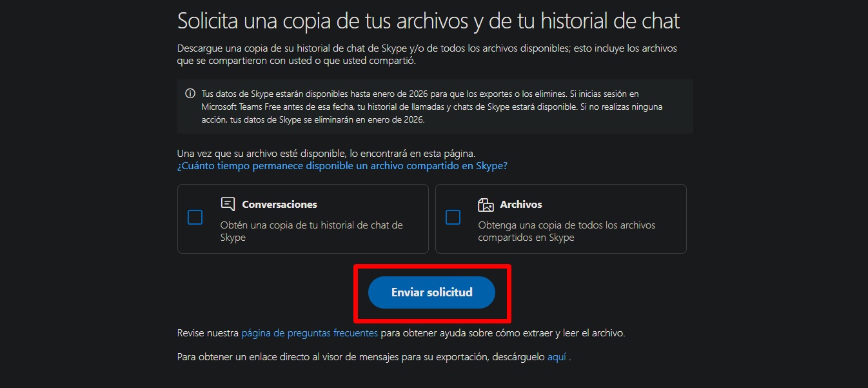Image resolution: width=868 pixels, height=388 pixels.
Task: Click the Conversaciones chat bubble icon
Action: 228,204
